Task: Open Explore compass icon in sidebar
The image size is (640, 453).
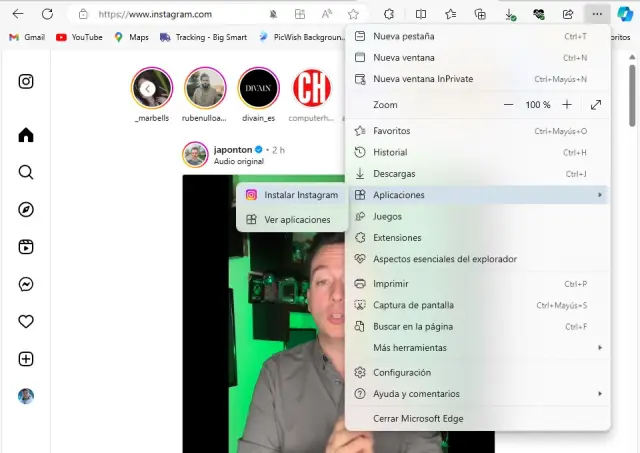Action: (27, 209)
